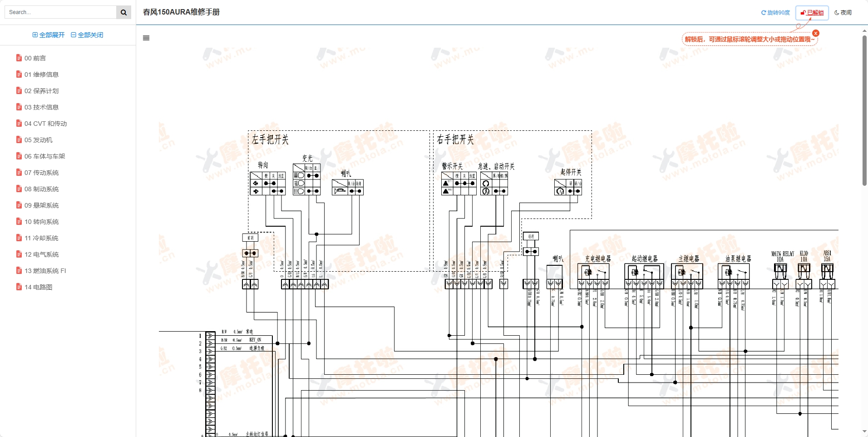This screenshot has width=868, height=437.
Task: Click the 起动继电器 relay label
Action: point(645,258)
